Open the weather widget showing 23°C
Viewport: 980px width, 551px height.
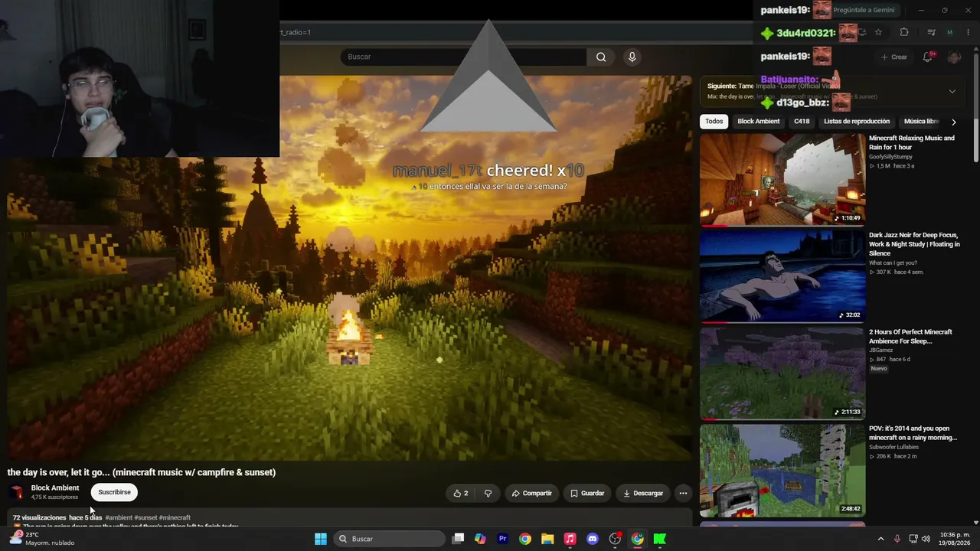coord(42,539)
